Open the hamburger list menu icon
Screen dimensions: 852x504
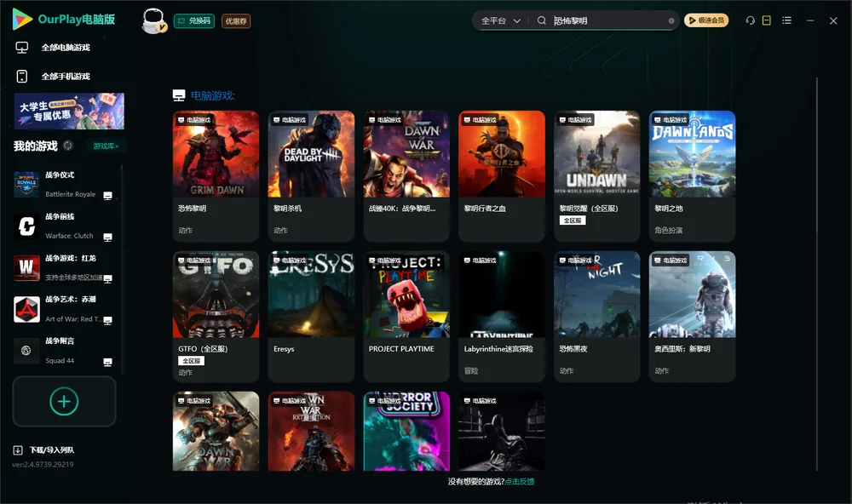pyautogui.click(x=786, y=20)
